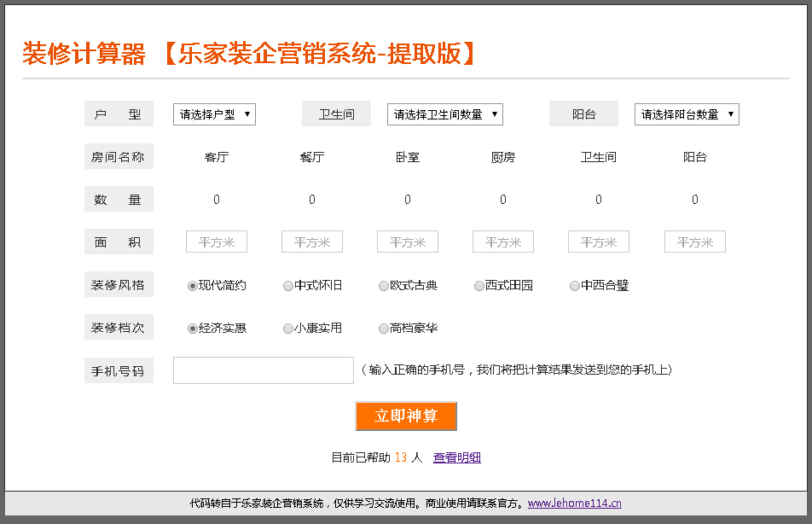
Task: Pick the 西式田园 style option
Action: pyautogui.click(x=479, y=286)
